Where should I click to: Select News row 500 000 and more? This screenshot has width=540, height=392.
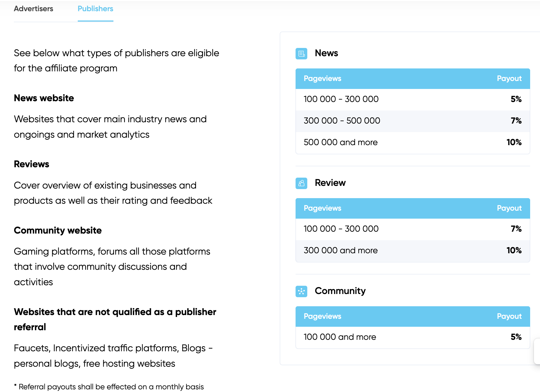(x=340, y=142)
